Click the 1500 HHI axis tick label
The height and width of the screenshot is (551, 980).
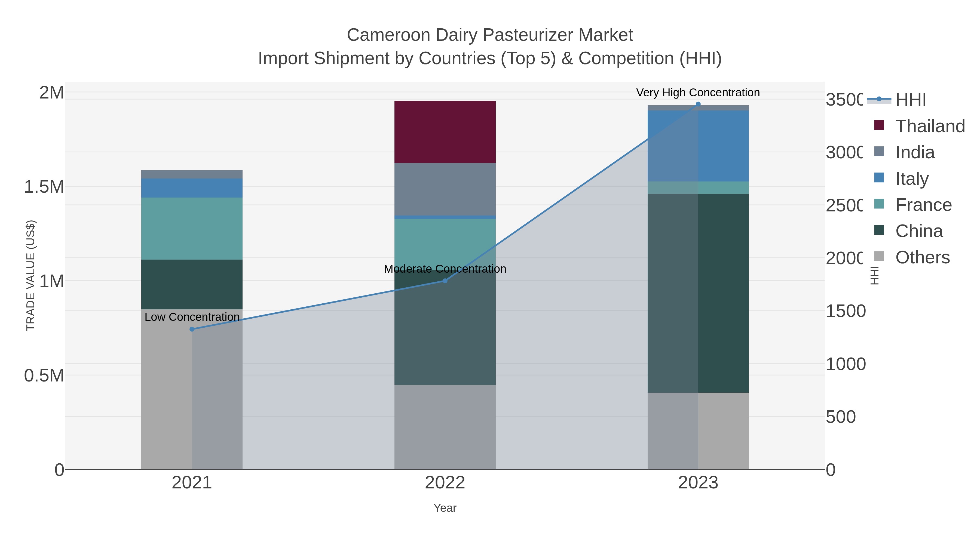[846, 311]
